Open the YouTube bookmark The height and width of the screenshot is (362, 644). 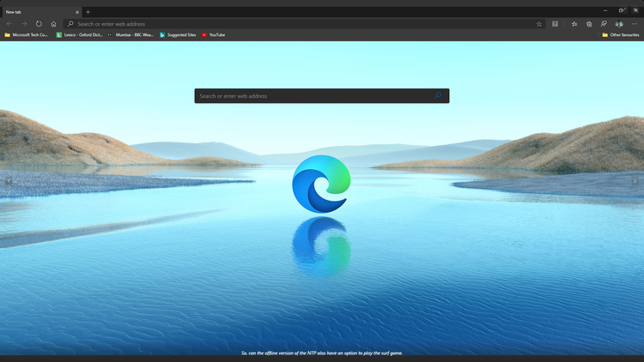tap(213, 35)
